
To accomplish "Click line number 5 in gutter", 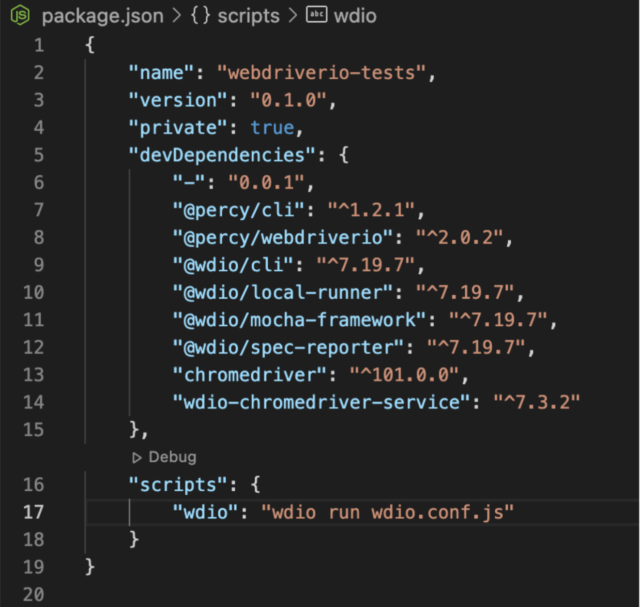I will [38, 155].
